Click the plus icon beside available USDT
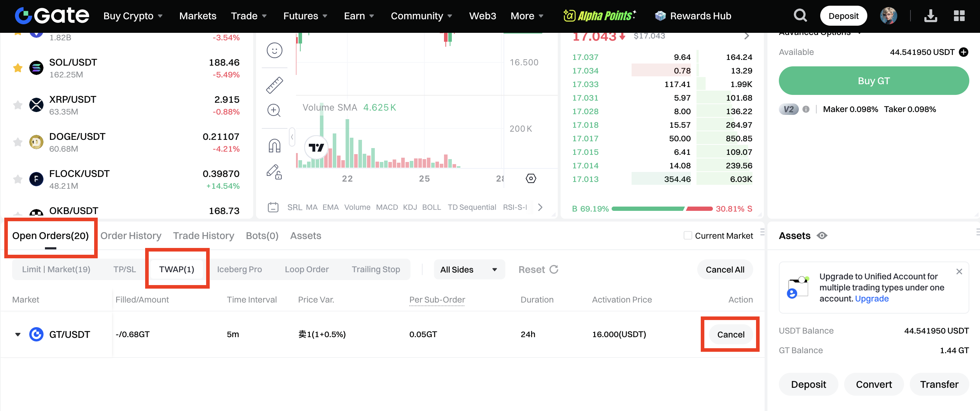This screenshot has width=980, height=411. coord(963,52)
